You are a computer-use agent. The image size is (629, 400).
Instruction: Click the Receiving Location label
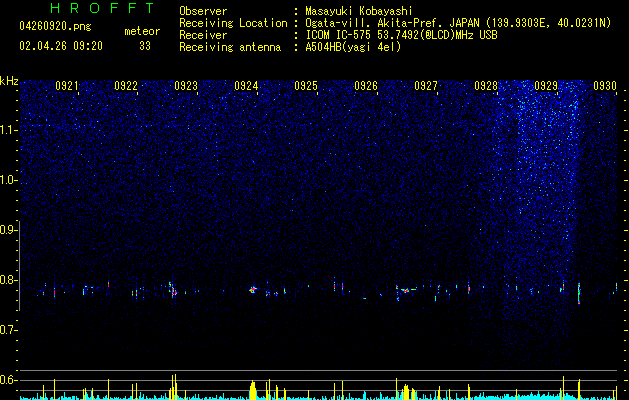(233, 23)
